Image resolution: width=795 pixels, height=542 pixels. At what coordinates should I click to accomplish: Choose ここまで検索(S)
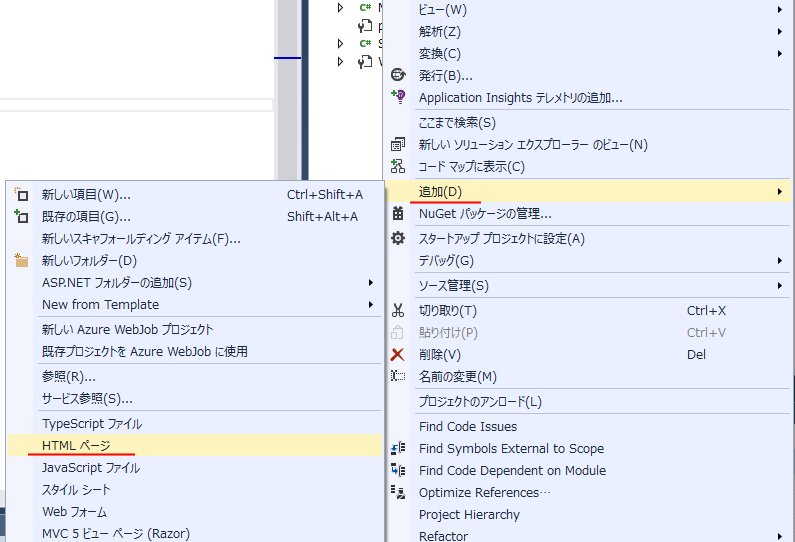pos(589,122)
